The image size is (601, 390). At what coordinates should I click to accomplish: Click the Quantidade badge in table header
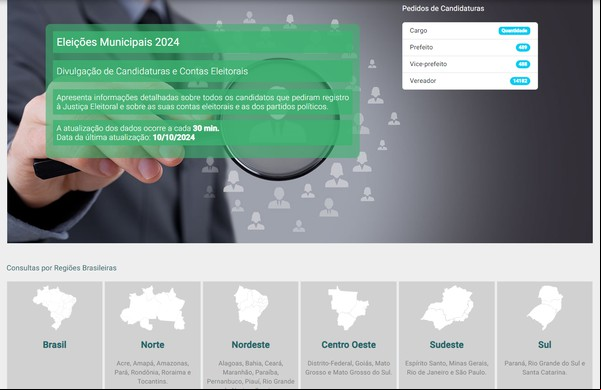tap(514, 31)
